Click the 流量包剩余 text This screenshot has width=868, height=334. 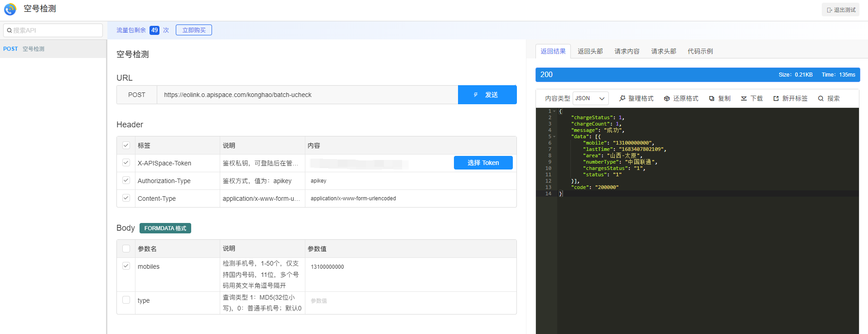pyautogui.click(x=131, y=30)
